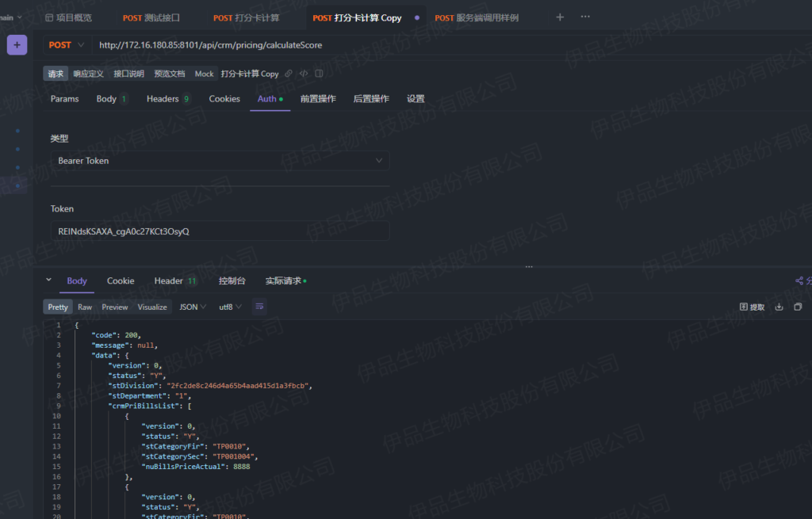Select the Pretty view mode
812x519 pixels.
click(58, 307)
